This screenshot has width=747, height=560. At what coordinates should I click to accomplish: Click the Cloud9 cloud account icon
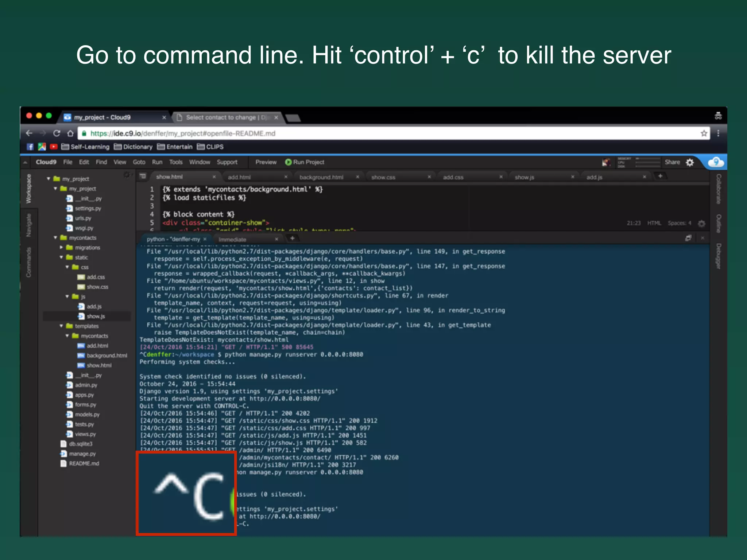click(x=716, y=162)
